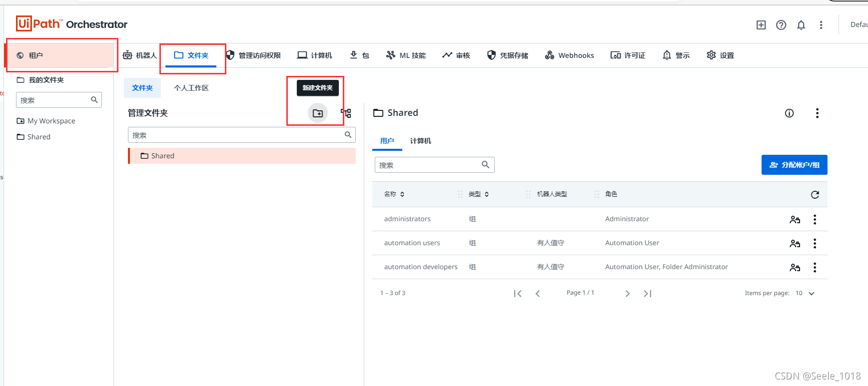
Task: Go to last page of table
Action: (648, 294)
